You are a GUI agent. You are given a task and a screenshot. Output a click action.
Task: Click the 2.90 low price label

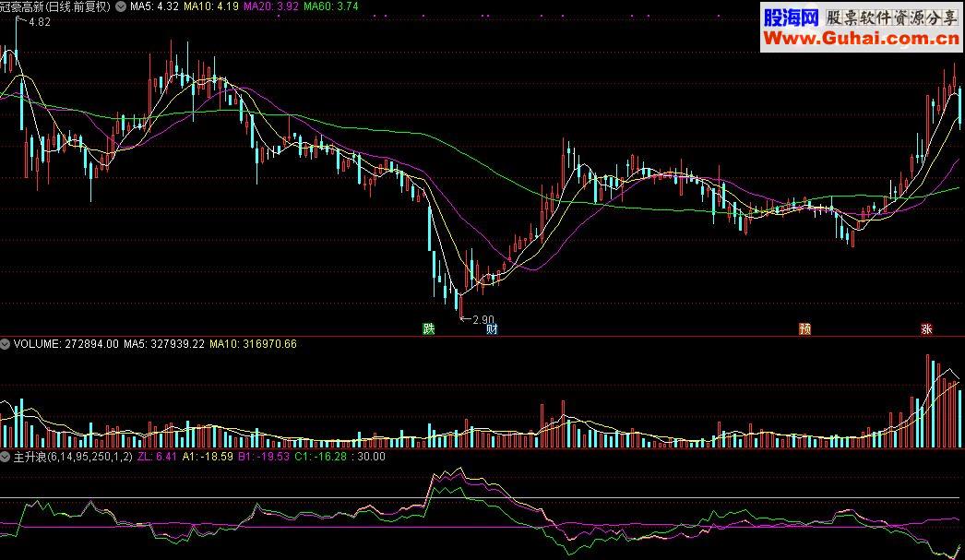point(483,320)
